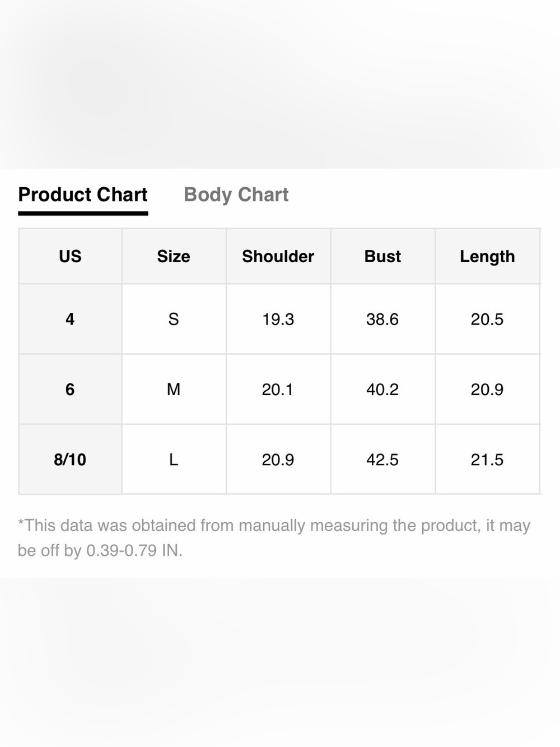Click the manual measurement disclaimer note
Screen dimensions: 560x747
[x=274, y=537]
